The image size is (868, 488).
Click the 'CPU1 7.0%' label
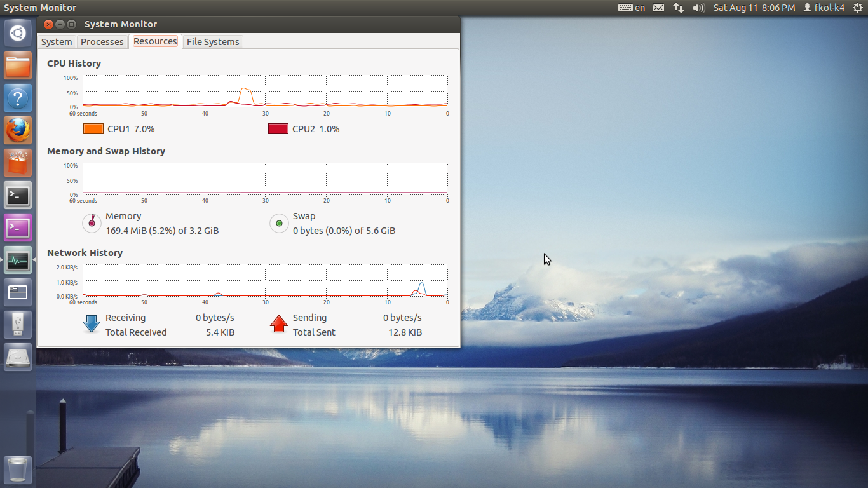tap(131, 129)
